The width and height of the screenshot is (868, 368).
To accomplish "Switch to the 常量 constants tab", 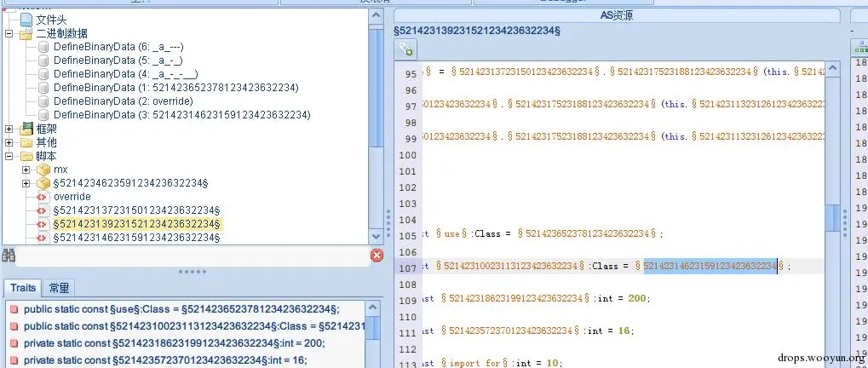I will coord(59,288).
